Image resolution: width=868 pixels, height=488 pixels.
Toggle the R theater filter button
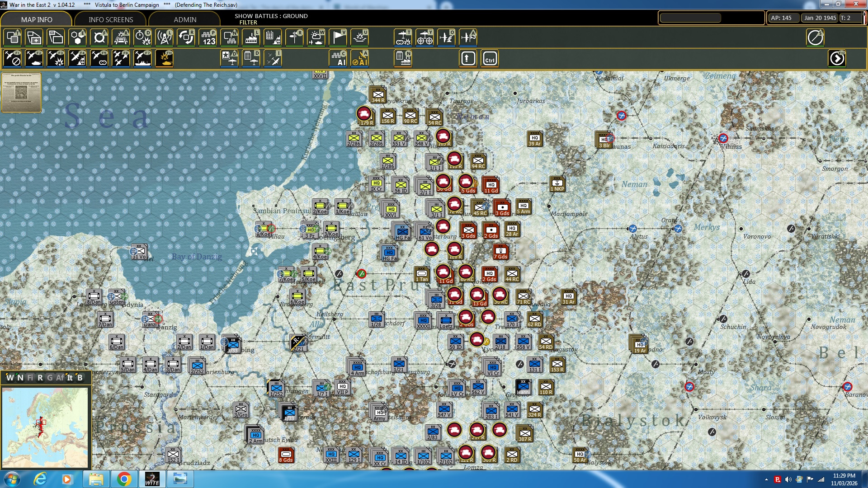tap(40, 378)
